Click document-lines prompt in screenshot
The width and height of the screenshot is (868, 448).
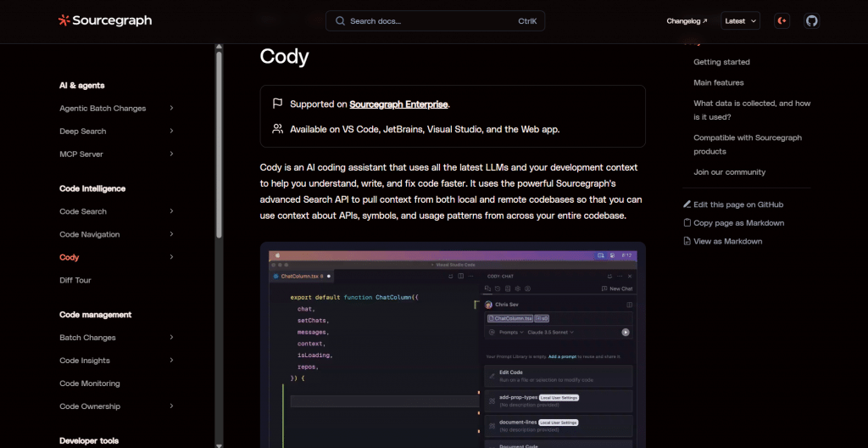558,426
